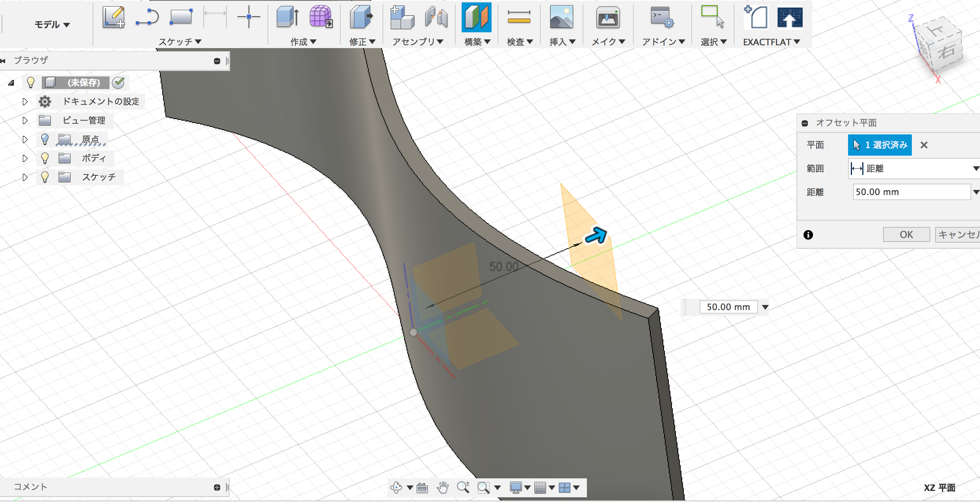
Task: Open the EXACTFLAT menu
Action: pos(771,42)
